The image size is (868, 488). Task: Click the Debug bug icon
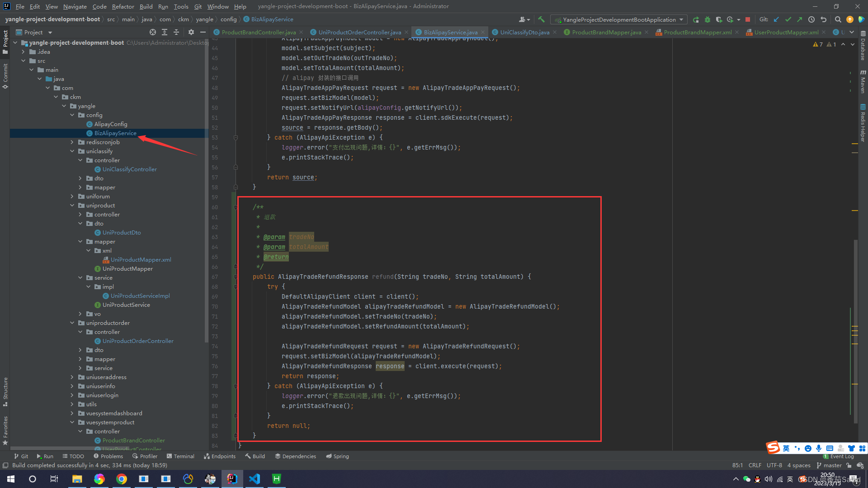tap(708, 19)
